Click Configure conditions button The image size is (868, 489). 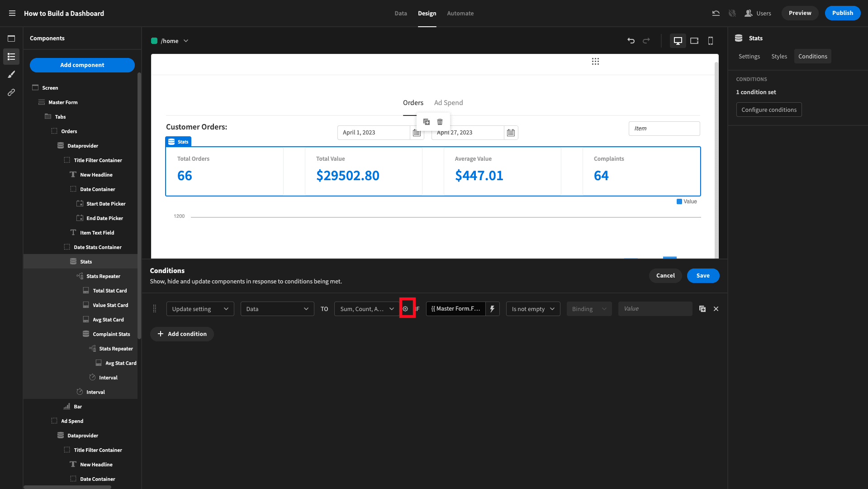point(768,110)
